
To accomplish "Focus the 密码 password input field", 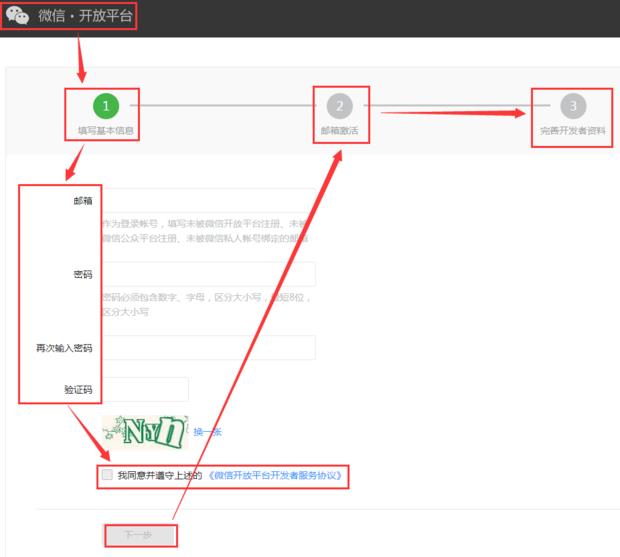I will (209, 274).
